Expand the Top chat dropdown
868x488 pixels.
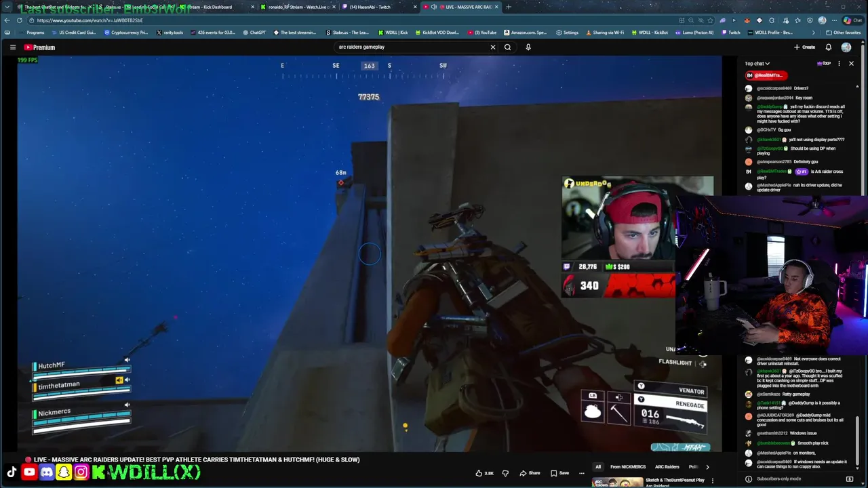pos(757,64)
